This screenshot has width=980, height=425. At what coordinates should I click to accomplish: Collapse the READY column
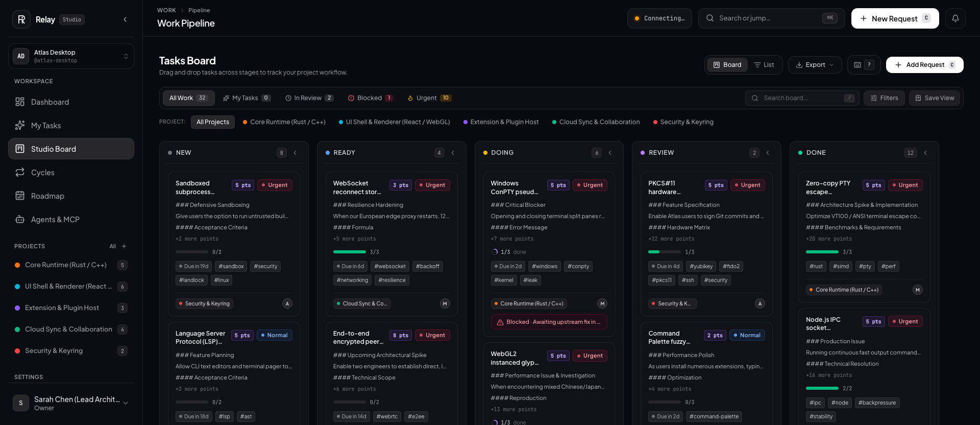tap(453, 153)
